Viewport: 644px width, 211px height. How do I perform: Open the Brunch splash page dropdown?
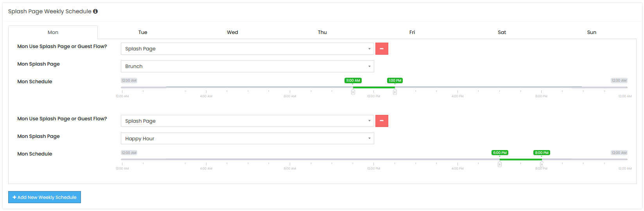click(x=247, y=66)
